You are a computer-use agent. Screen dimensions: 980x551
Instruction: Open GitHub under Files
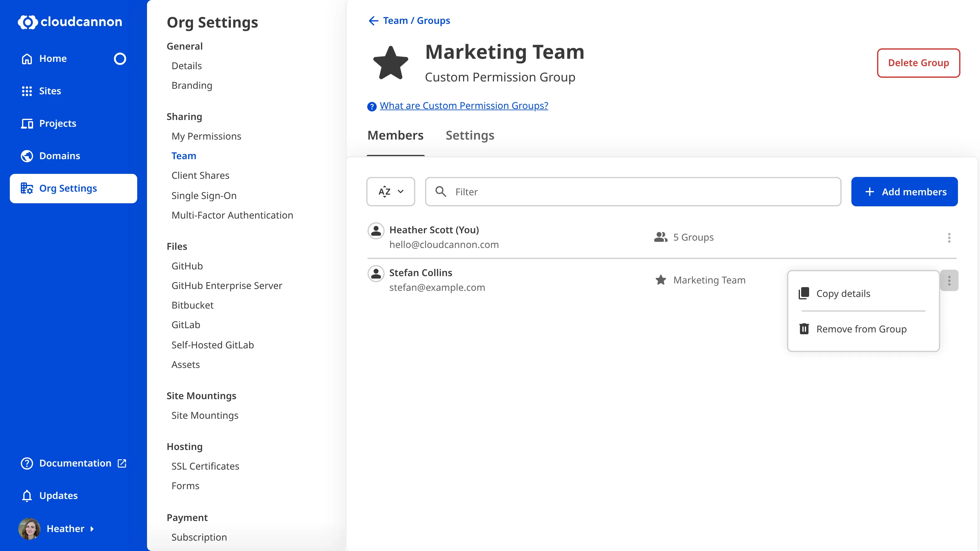coord(187,266)
